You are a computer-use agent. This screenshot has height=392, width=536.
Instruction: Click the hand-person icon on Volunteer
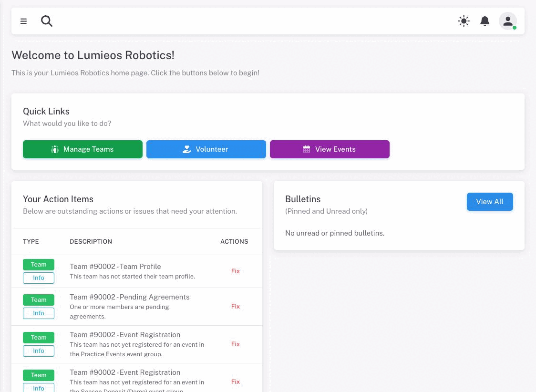[x=186, y=149]
